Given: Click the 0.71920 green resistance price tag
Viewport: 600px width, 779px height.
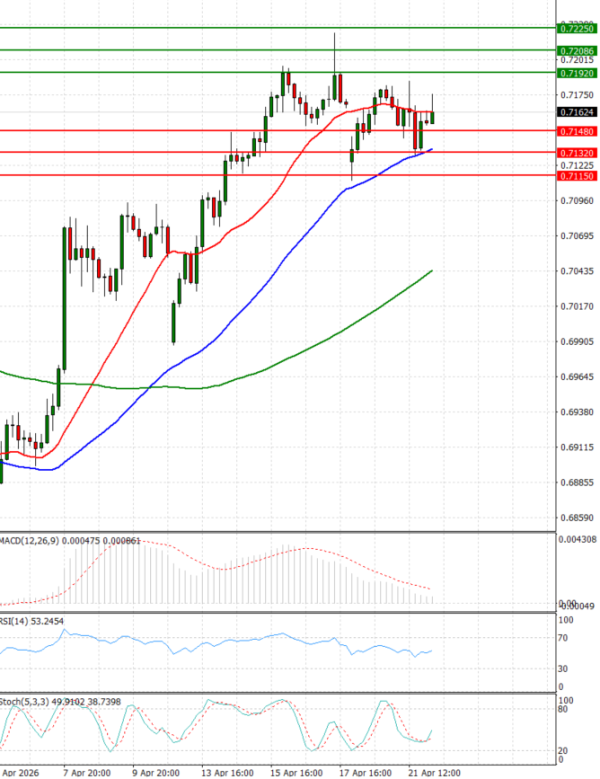Looking at the screenshot, I should pos(578,73).
